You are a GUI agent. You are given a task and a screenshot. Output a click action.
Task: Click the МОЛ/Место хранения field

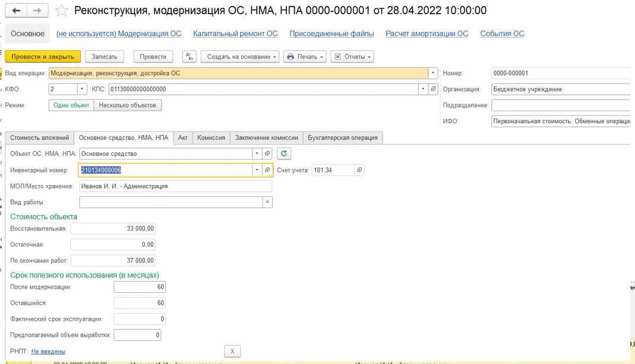click(x=175, y=186)
